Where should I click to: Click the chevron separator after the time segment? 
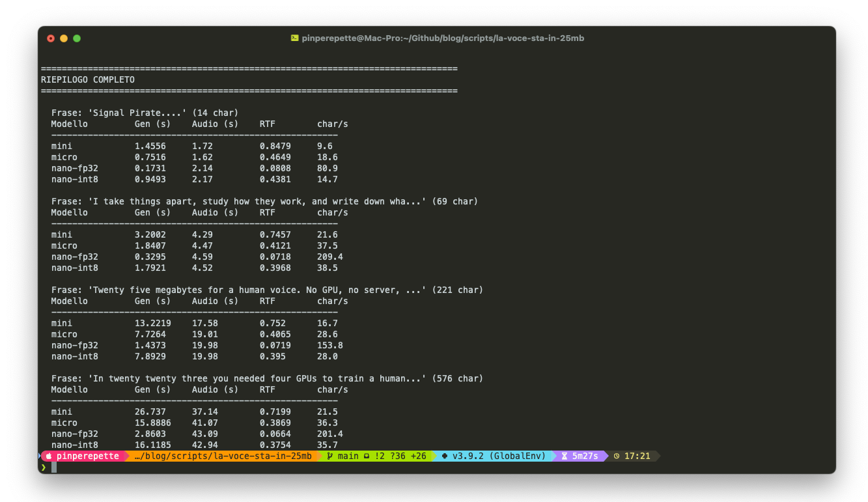point(658,456)
